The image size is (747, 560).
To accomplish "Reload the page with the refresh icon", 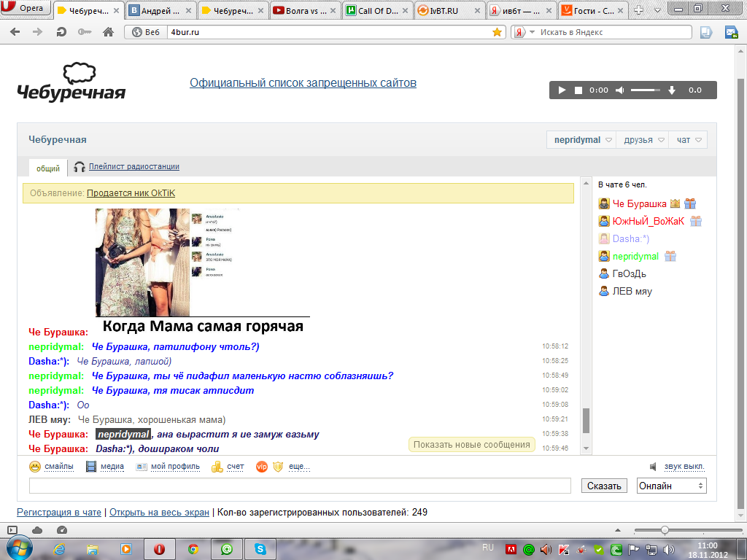I will 61,32.
